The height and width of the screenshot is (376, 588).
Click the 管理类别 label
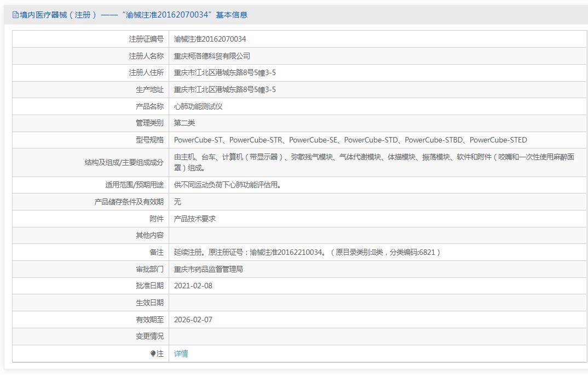[x=149, y=123]
